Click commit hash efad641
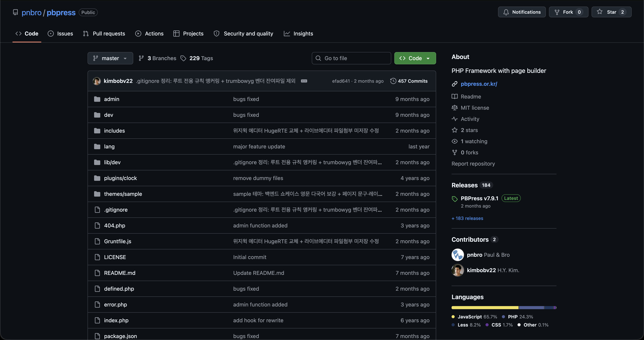Viewport: 644px width, 340px height. tap(341, 81)
